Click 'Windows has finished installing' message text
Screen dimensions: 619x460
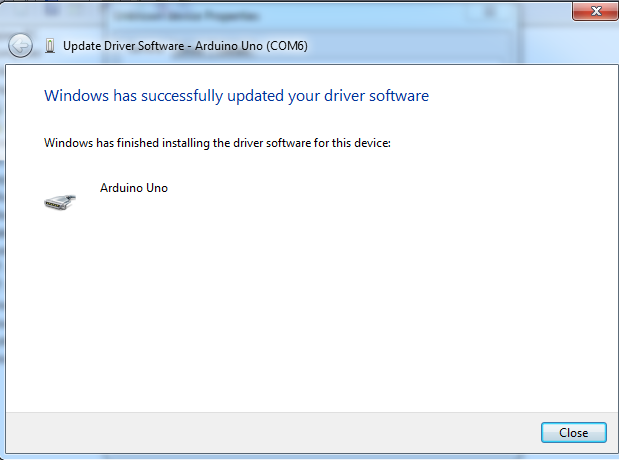pos(217,143)
